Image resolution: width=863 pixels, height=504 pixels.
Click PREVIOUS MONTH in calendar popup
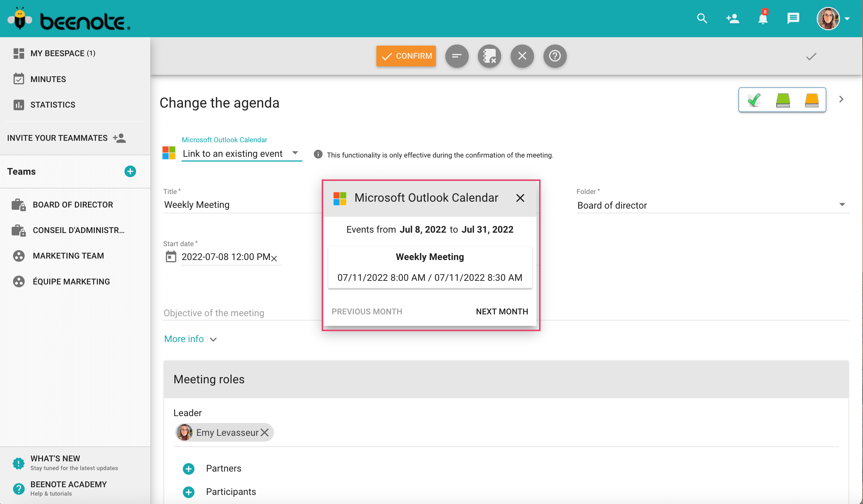point(367,311)
